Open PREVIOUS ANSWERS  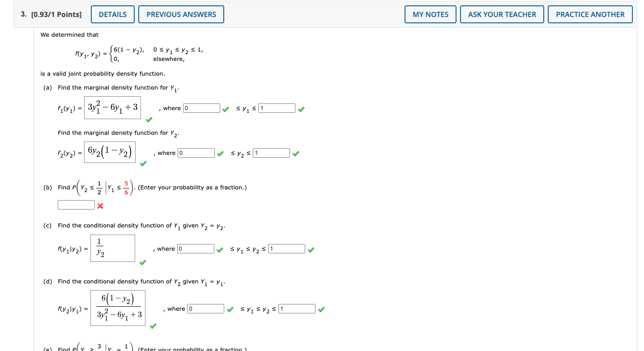click(181, 14)
